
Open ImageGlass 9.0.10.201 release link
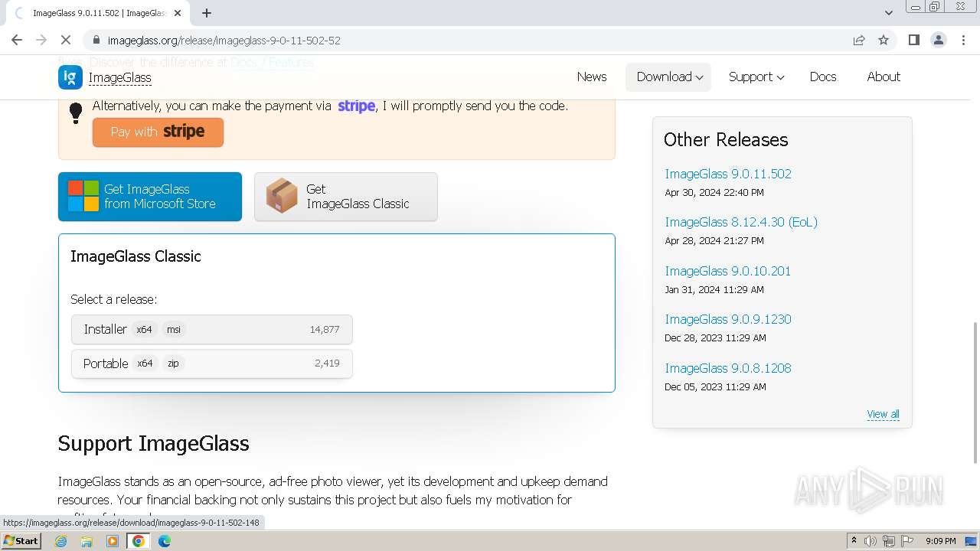coord(728,271)
